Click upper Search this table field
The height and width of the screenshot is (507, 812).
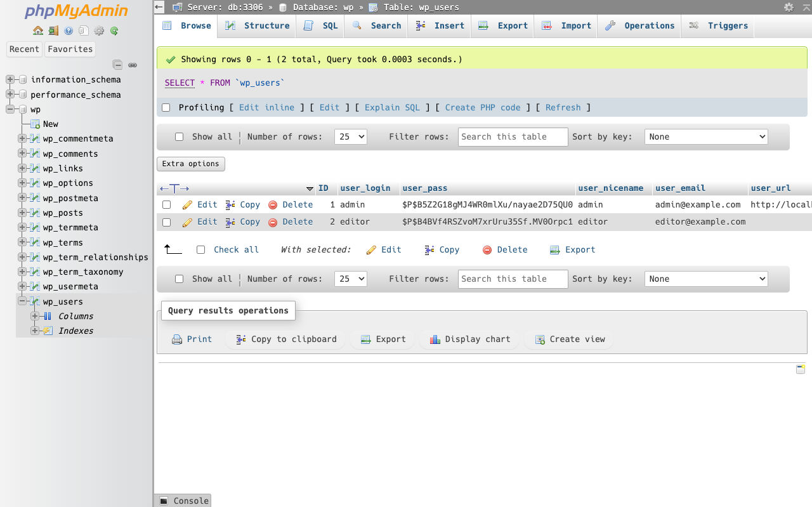(x=513, y=137)
